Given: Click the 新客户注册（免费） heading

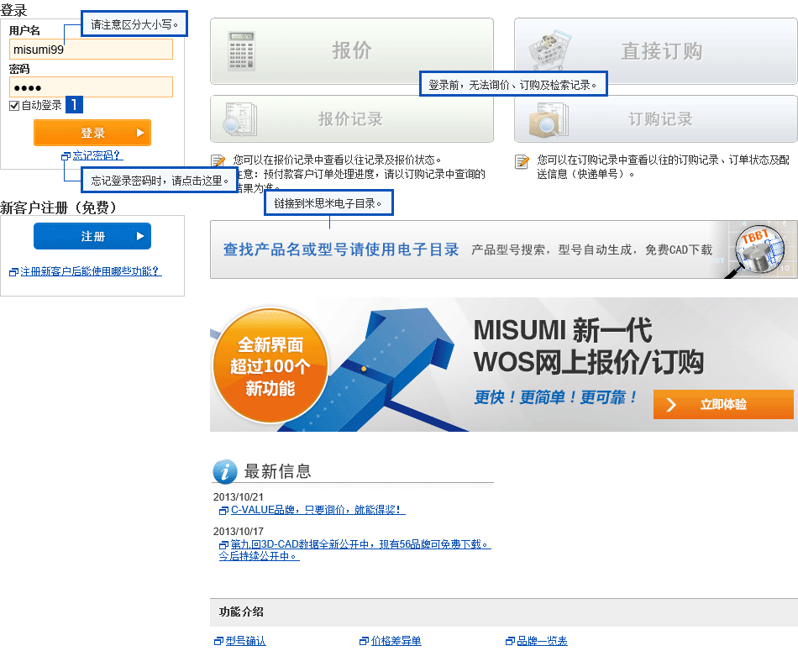Looking at the screenshot, I should tap(59, 207).
